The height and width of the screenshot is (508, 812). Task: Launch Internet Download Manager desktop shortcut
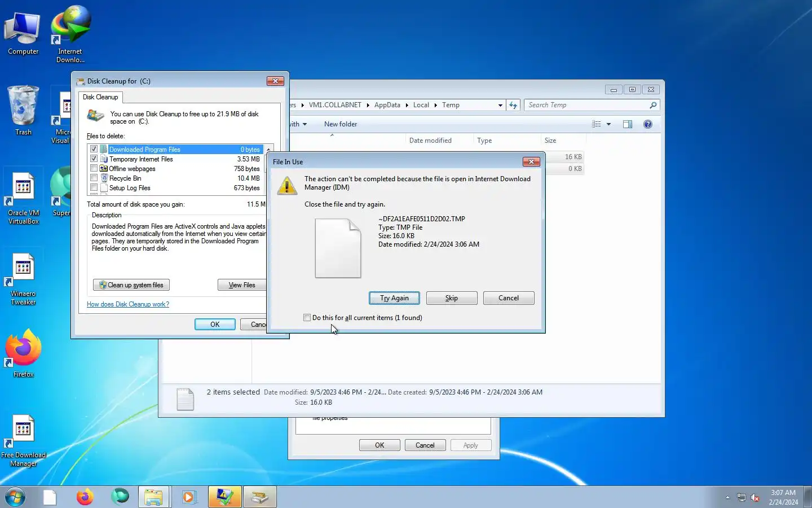[x=70, y=34]
